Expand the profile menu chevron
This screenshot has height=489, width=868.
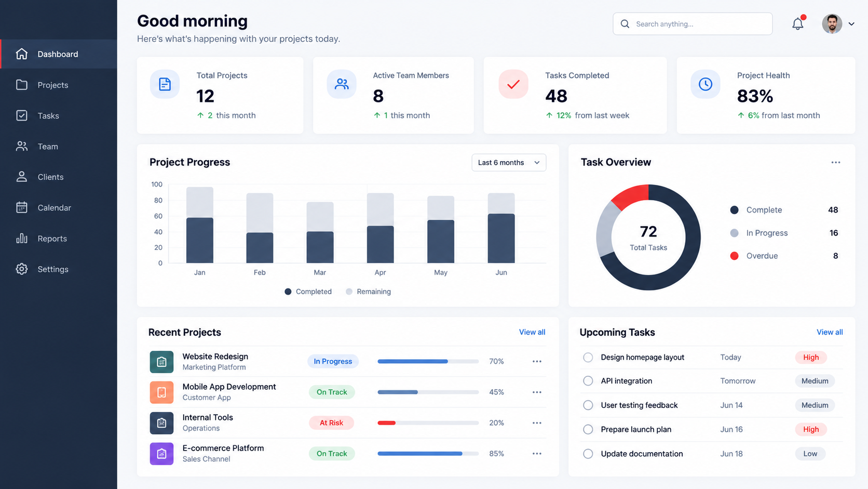click(x=851, y=24)
